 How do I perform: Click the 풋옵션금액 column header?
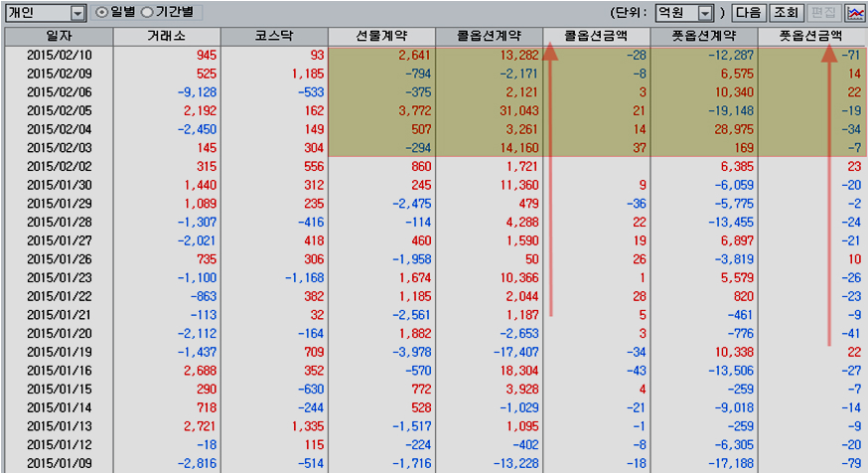(810, 36)
